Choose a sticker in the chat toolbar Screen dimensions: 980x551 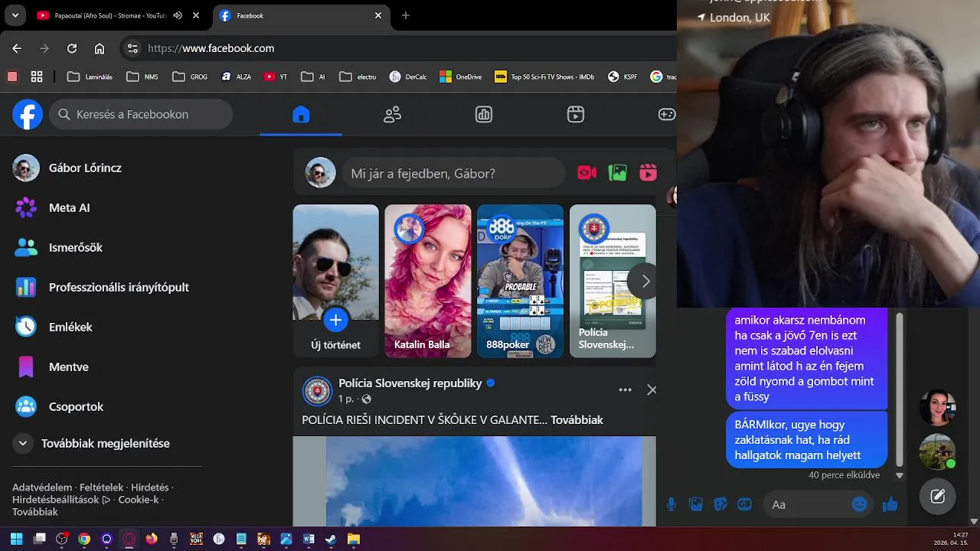tap(720, 504)
